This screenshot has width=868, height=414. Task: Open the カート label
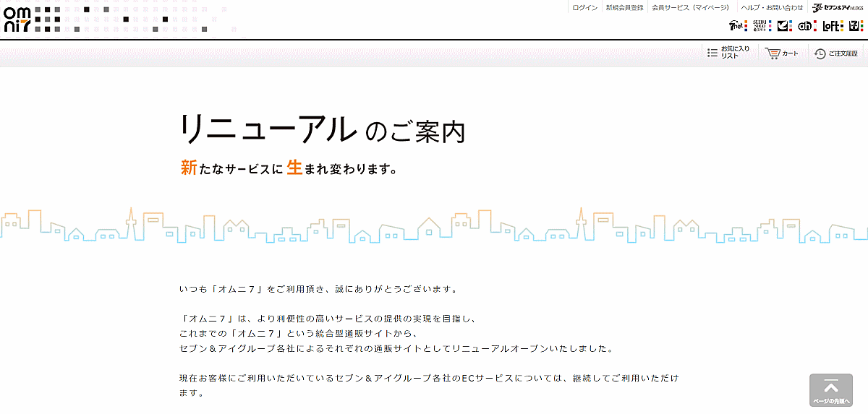790,53
